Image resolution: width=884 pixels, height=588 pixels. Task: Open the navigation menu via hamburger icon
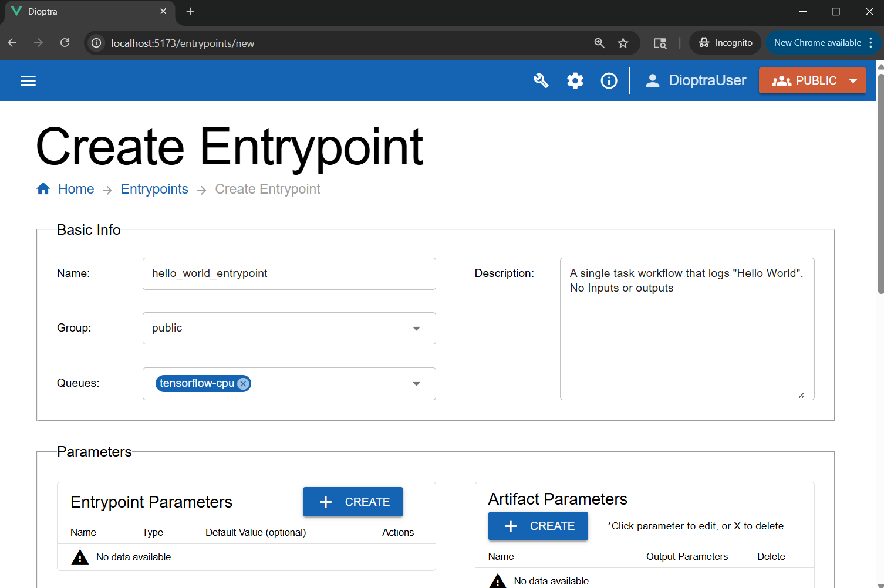28,80
